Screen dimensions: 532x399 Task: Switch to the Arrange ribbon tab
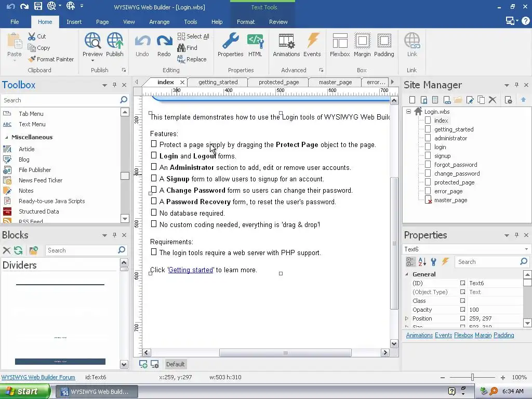coord(159,22)
